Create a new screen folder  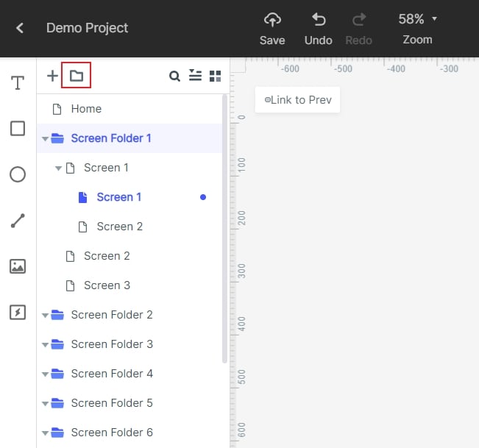tap(77, 76)
